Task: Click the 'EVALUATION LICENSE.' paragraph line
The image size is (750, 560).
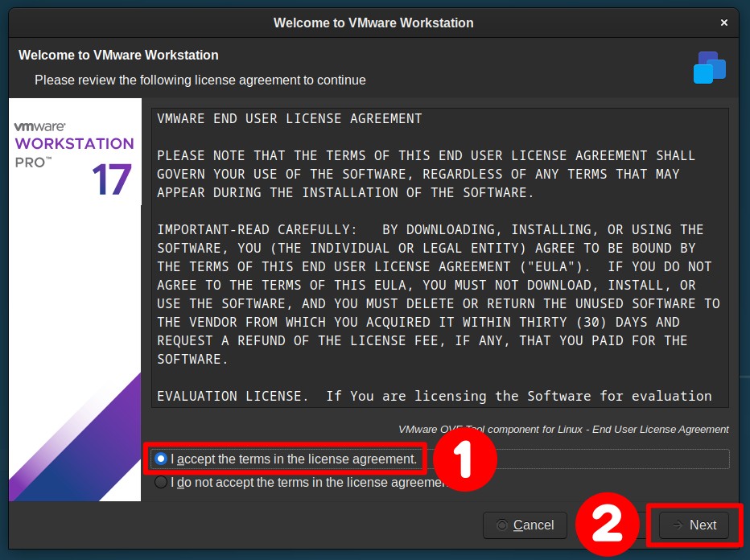Action: tap(435, 396)
